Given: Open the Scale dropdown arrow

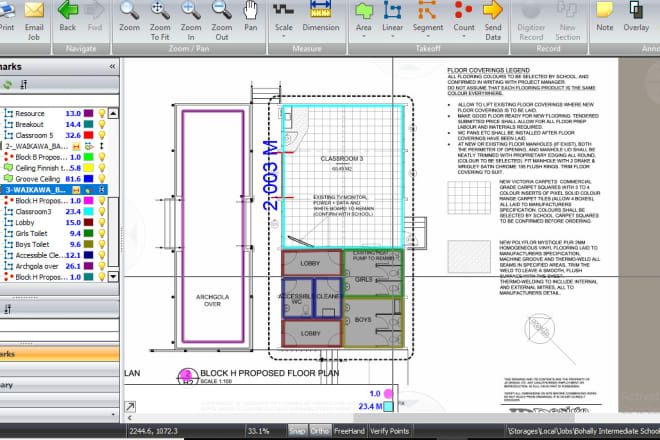Looking at the screenshot, I should pyautogui.click(x=283, y=36).
